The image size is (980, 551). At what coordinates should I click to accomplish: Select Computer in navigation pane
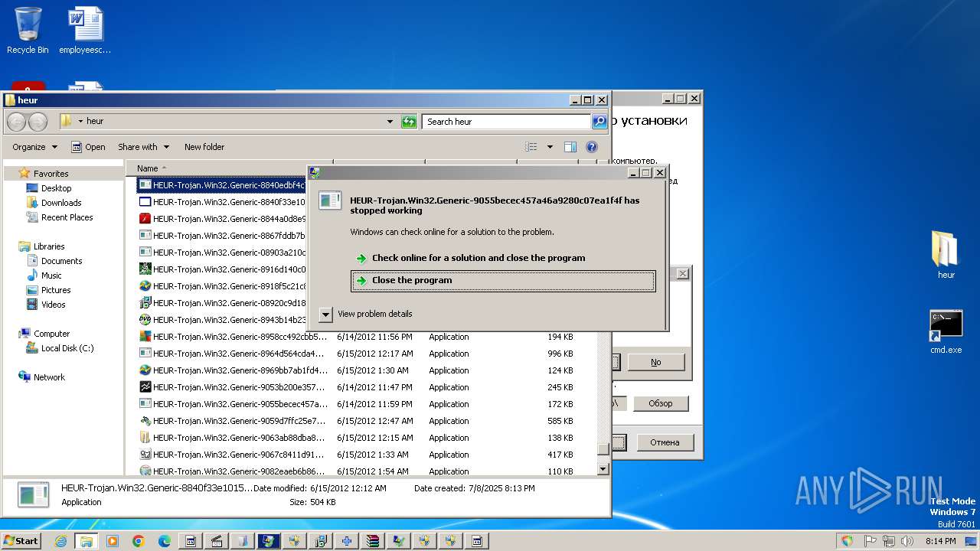tap(51, 334)
